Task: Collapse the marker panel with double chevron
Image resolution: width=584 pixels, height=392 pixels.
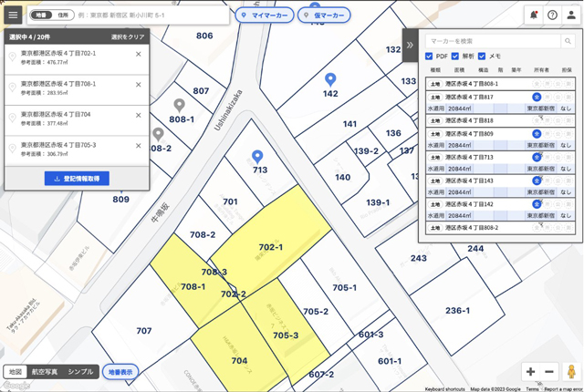Action: [x=410, y=46]
